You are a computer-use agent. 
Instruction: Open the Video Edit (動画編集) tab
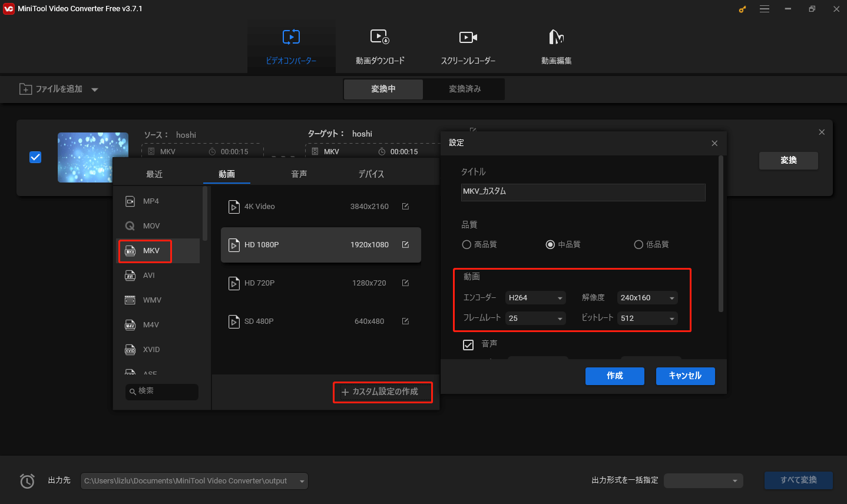point(557,46)
